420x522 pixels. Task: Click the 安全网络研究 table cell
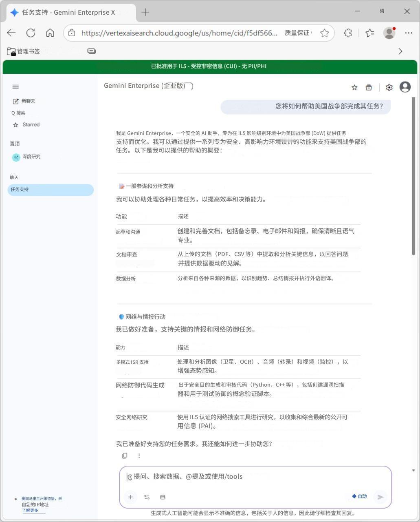pos(132,418)
